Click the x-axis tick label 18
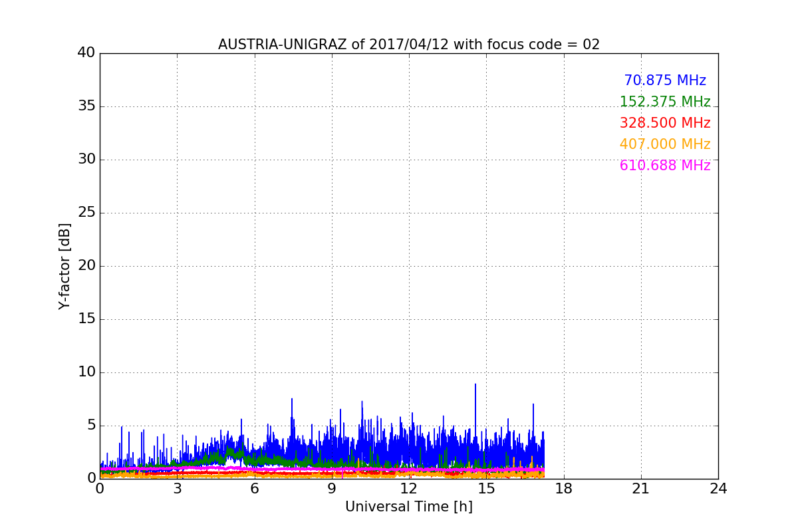This screenshot has width=798, height=532. tap(564, 489)
